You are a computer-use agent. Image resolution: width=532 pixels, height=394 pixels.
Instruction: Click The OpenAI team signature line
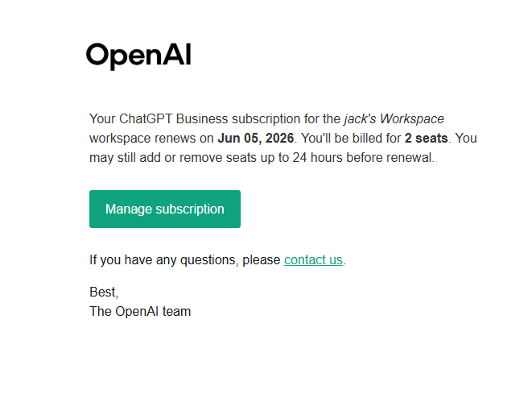pyautogui.click(x=140, y=311)
